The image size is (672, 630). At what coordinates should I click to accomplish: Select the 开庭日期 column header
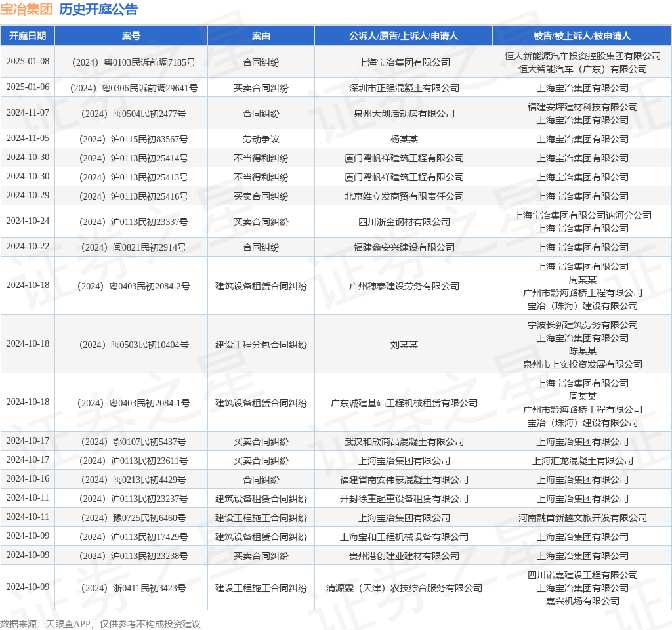28,36
